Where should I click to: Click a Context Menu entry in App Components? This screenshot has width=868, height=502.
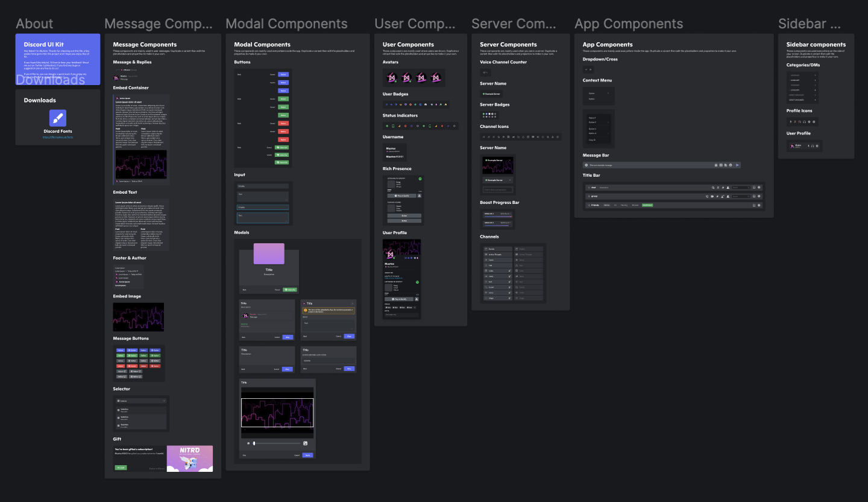tap(593, 93)
